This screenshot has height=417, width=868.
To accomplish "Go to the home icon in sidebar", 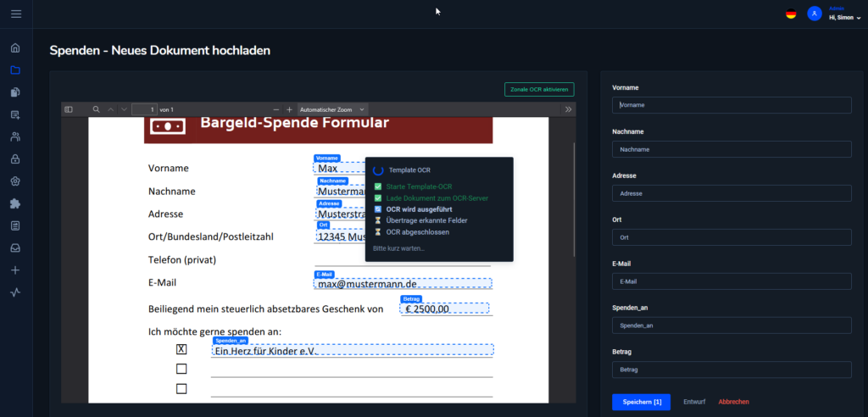I will [x=15, y=47].
